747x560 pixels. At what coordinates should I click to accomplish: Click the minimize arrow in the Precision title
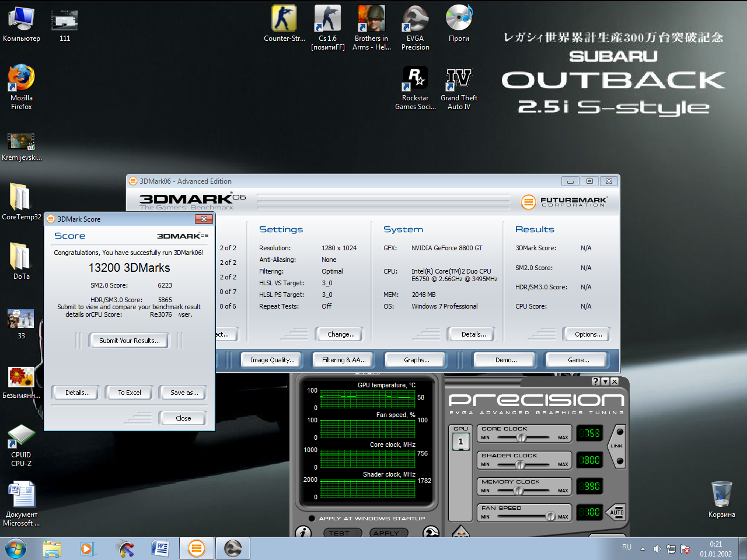click(x=605, y=381)
